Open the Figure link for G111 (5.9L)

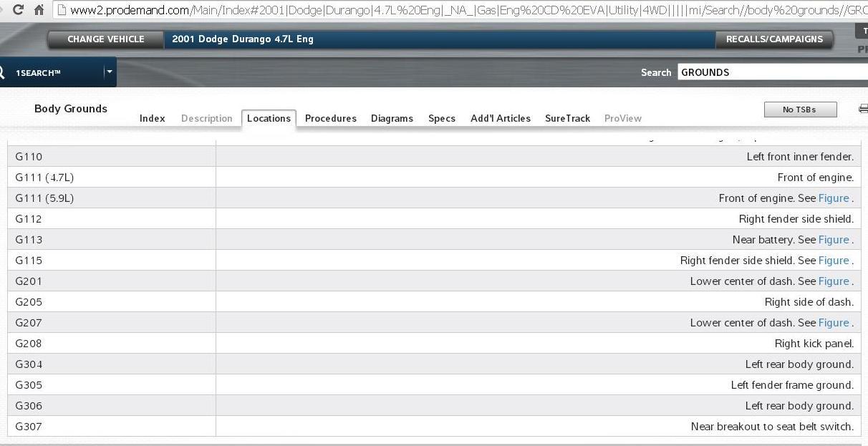pyautogui.click(x=834, y=198)
